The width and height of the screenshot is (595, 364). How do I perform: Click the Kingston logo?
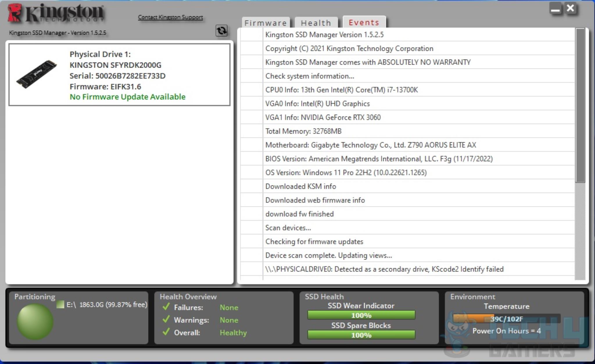pyautogui.click(x=56, y=13)
